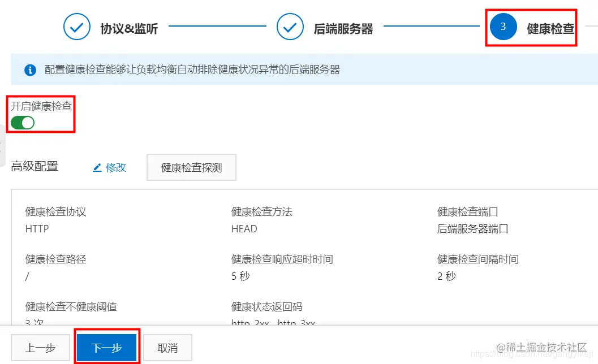Click the 健康状态返回码 label
598x364 pixels.
[x=266, y=306]
